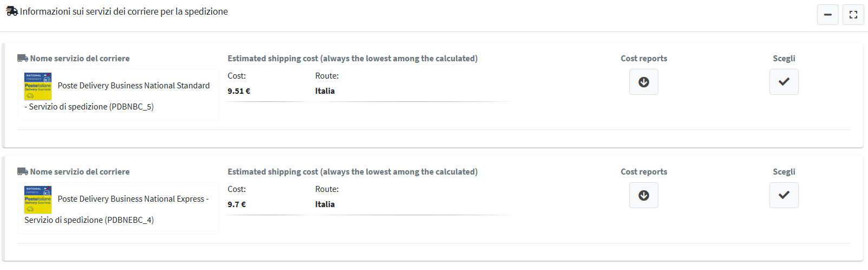
Task: Click Italia route for Standard service
Action: 325,91
